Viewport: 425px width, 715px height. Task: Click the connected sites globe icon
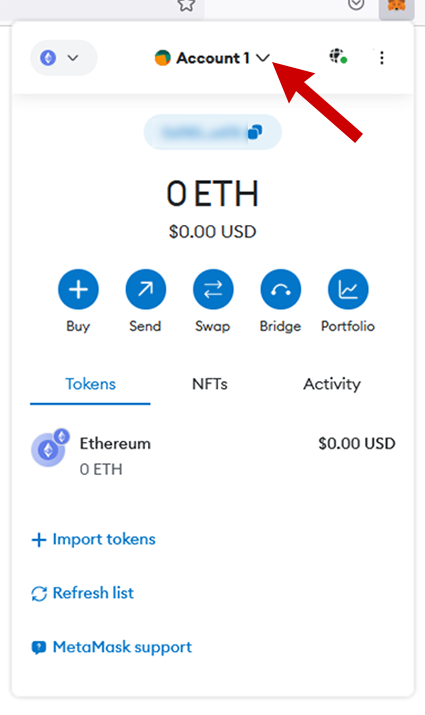pos(338,57)
